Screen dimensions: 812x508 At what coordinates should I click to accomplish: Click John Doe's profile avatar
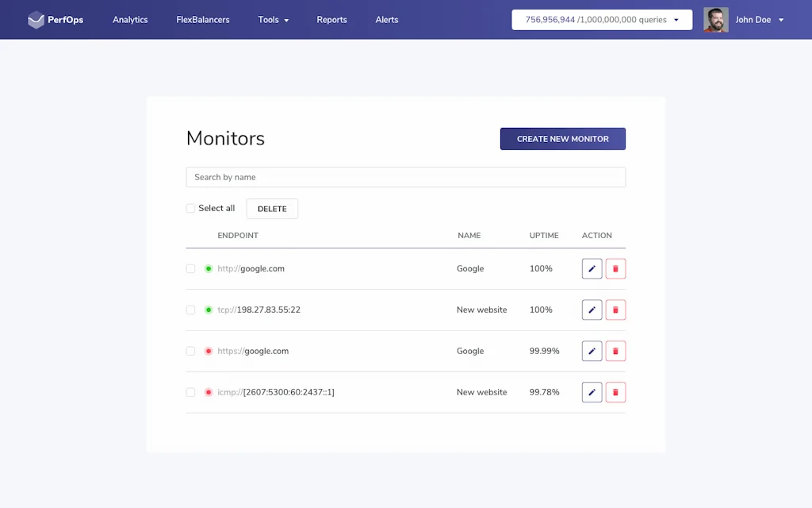715,19
